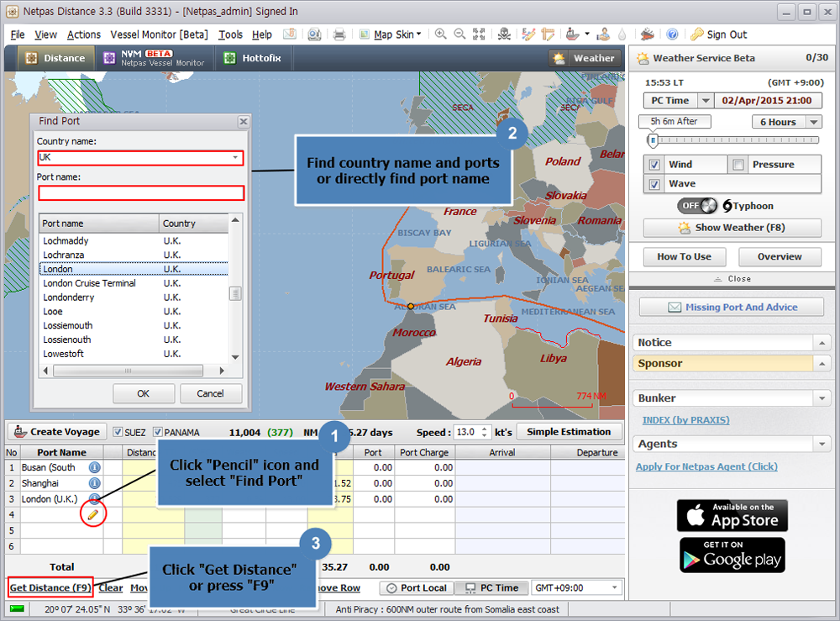Image resolution: width=840 pixels, height=621 pixels.
Task: Close the Find Port dialog with X
Action: pos(244,122)
